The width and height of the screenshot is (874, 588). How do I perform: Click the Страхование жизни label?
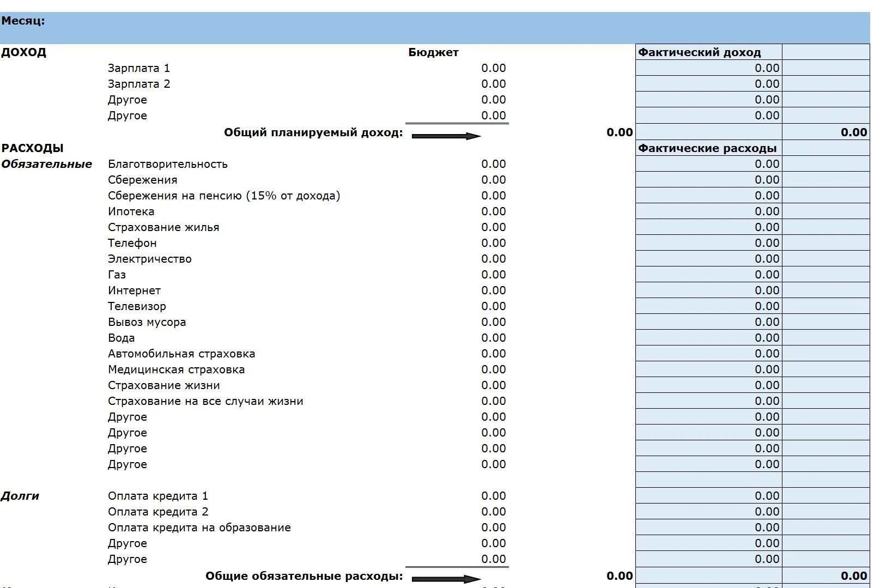point(164,385)
